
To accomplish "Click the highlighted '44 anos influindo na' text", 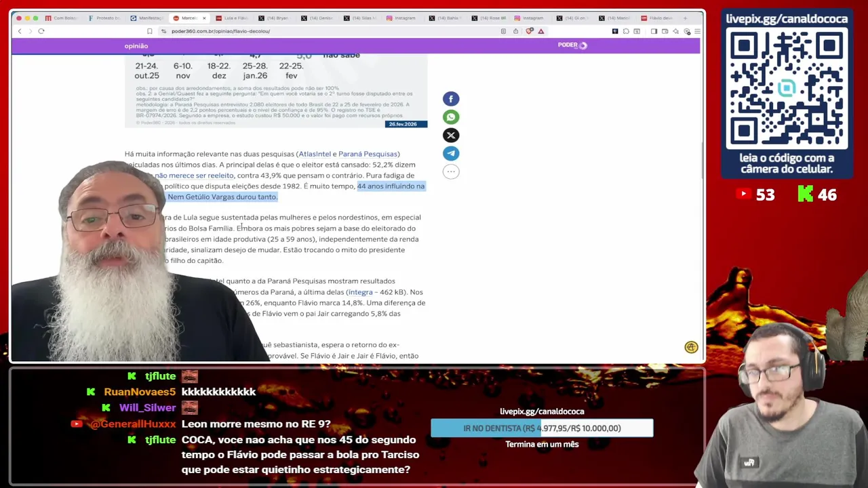I will pos(391,186).
